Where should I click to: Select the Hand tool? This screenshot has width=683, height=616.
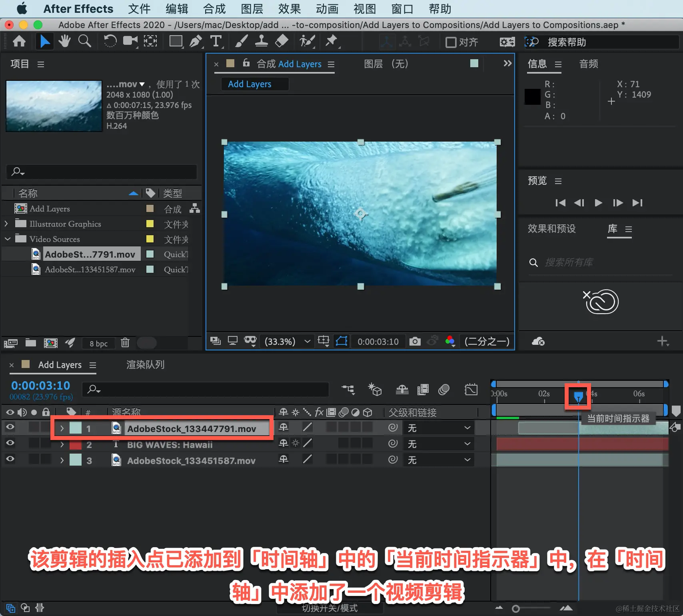[x=64, y=41]
